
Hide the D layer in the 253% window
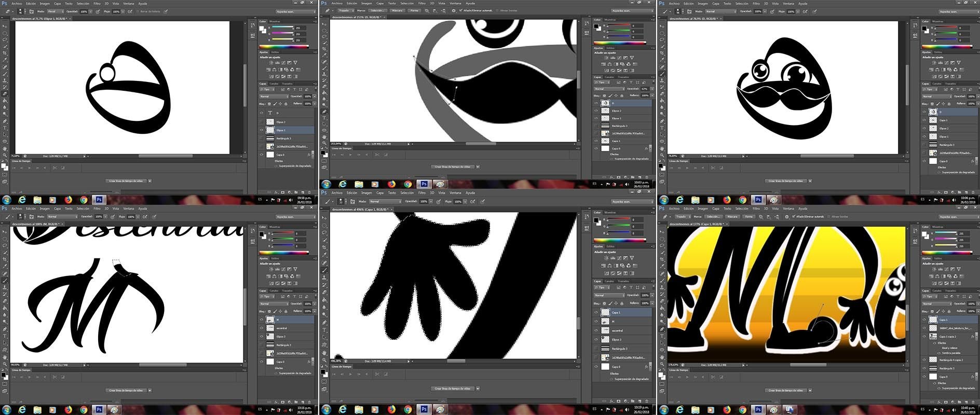point(596,103)
